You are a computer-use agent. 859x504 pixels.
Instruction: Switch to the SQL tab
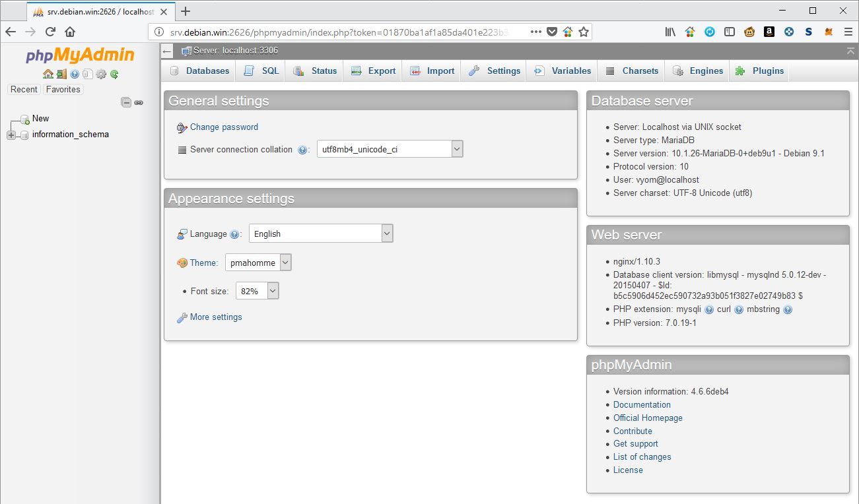click(x=261, y=71)
